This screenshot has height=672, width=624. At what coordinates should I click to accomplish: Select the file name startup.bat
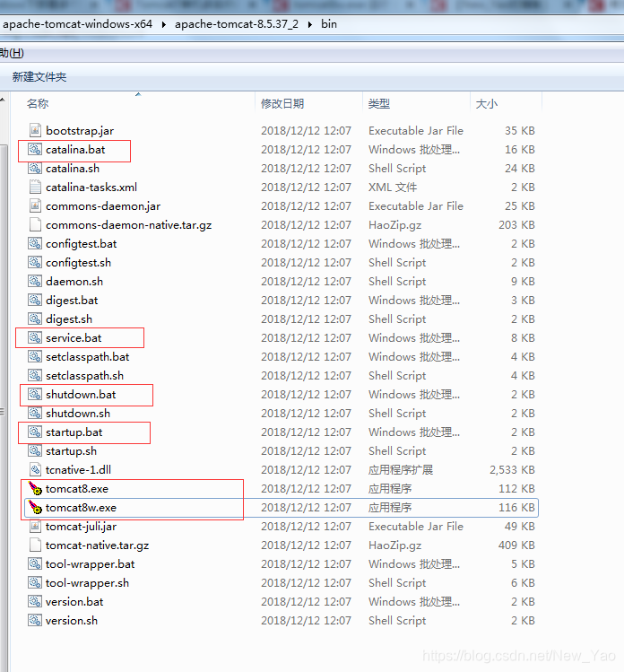pyautogui.click(x=74, y=432)
